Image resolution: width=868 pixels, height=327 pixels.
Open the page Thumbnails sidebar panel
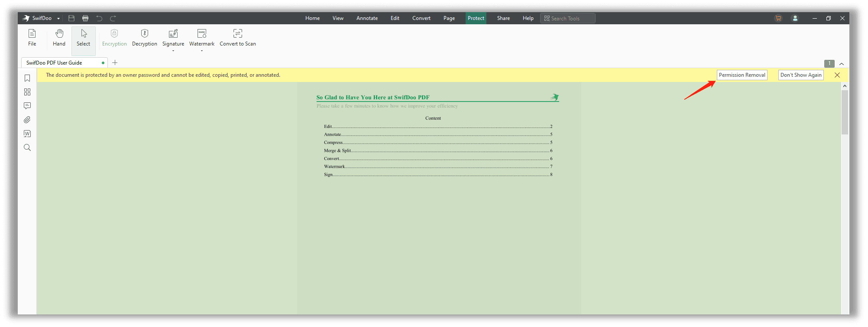pyautogui.click(x=27, y=92)
